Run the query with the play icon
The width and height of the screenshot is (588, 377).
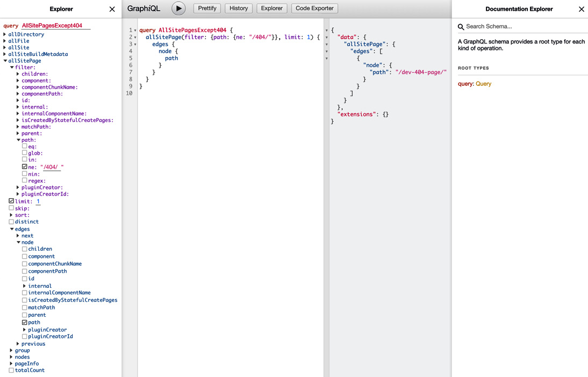178,8
